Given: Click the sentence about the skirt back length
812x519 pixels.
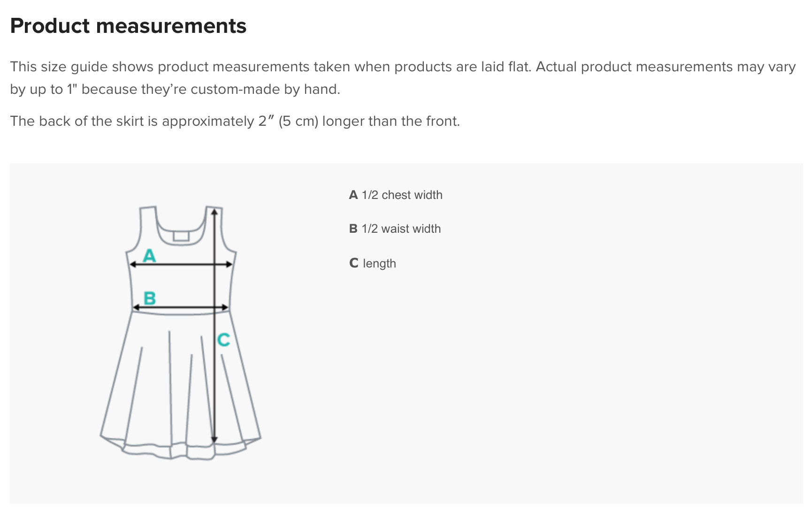Looking at the screenshot, I should click(x=235, y=121).
